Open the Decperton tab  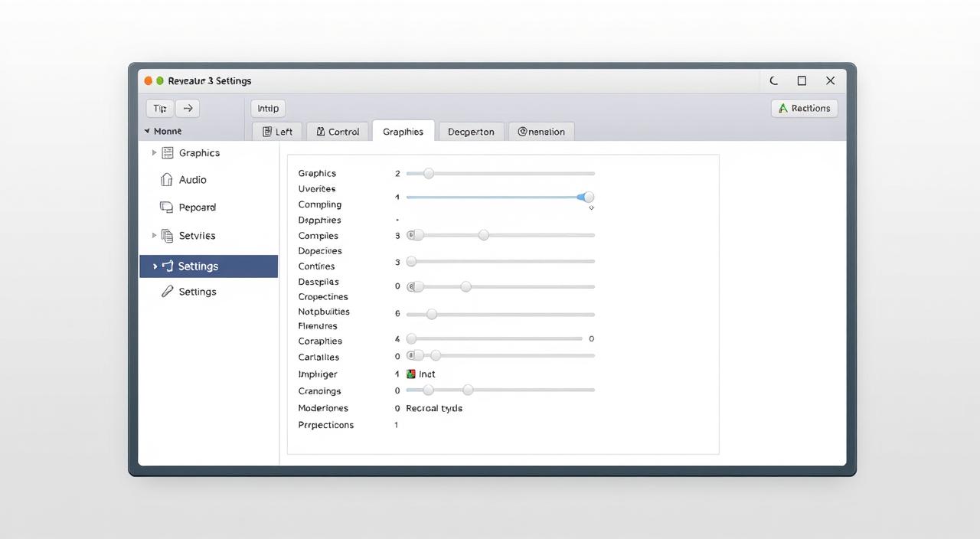[470, 132]
